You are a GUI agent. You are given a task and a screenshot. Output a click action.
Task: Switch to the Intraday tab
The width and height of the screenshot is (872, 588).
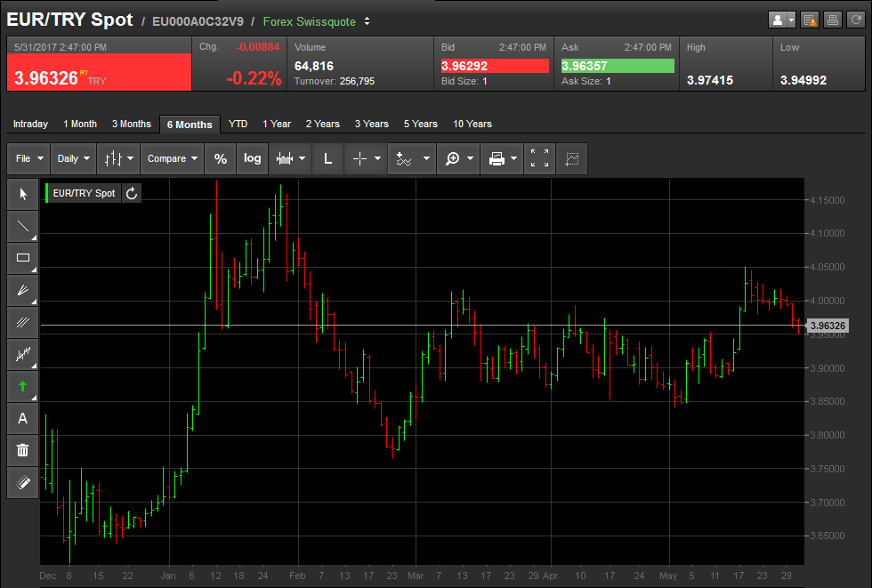[30, 124]
